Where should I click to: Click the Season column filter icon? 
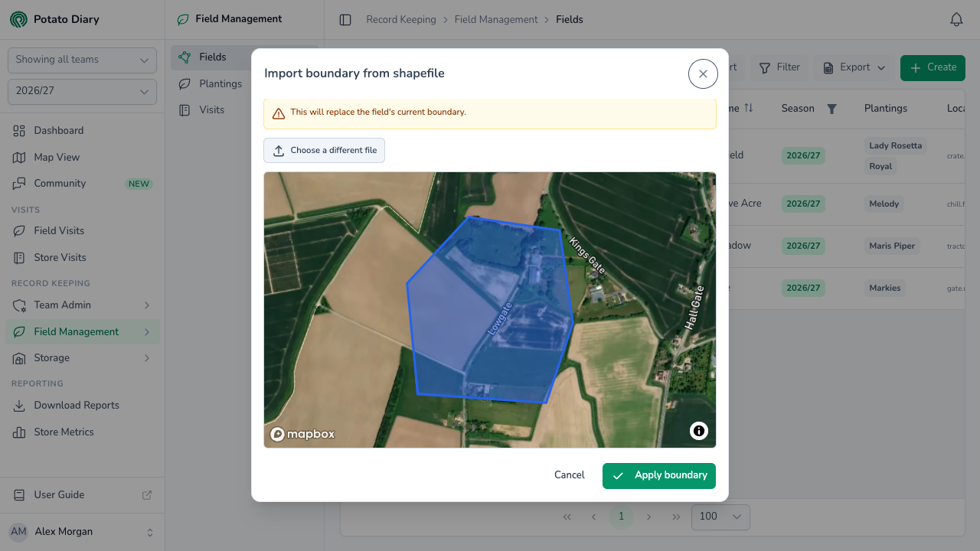831,109
